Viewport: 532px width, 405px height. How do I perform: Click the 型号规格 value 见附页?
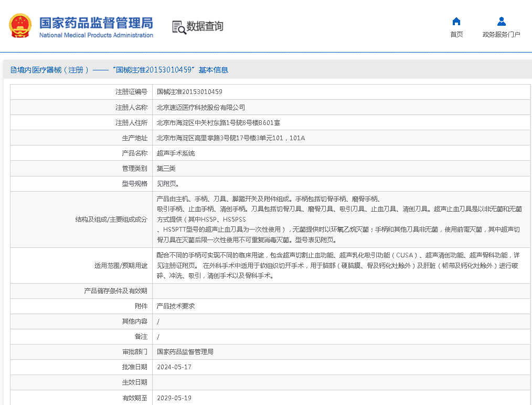168,184
